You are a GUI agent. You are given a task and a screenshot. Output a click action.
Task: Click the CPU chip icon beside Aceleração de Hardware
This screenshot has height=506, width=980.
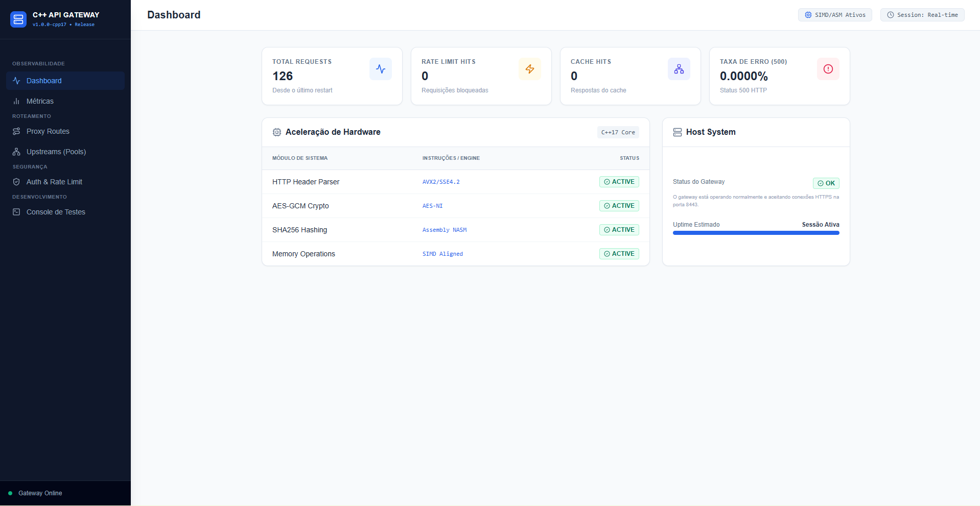277,132
